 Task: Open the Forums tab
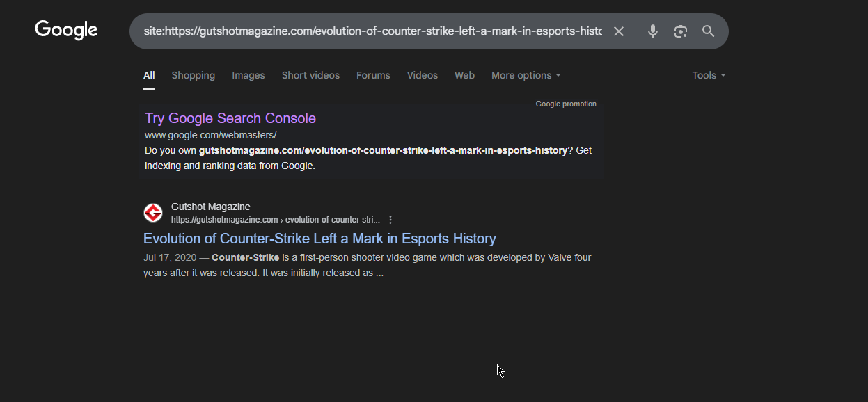[x=373, y=75]
